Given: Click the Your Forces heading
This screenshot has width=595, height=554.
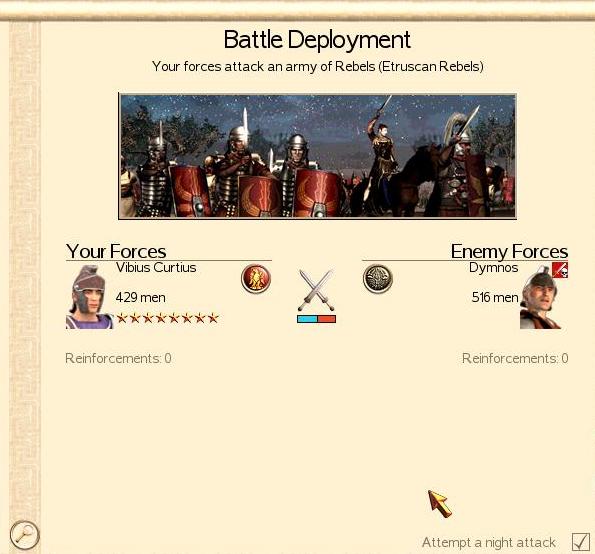Looking at the screenshot, I should point(116,251).
